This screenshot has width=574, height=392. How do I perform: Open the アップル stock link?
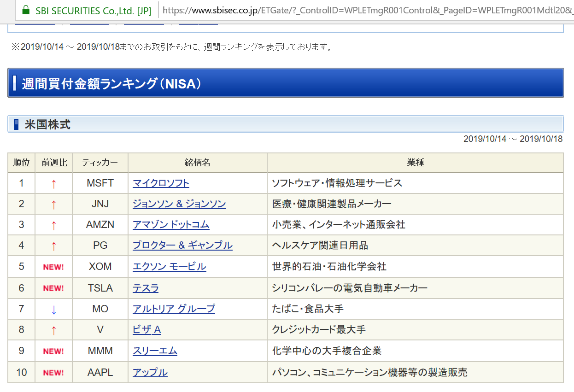(150, 372)
